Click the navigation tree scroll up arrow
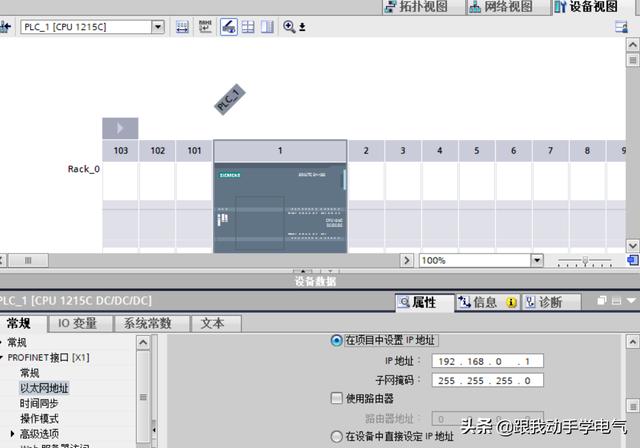Image resolution: width=640 pixels, height=448 pixels. tap(143, 342)
